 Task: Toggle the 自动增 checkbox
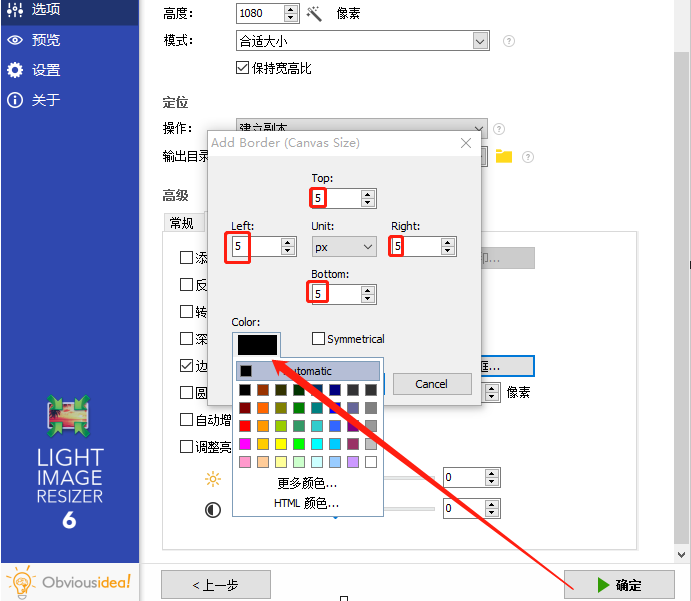click(186, 419)
